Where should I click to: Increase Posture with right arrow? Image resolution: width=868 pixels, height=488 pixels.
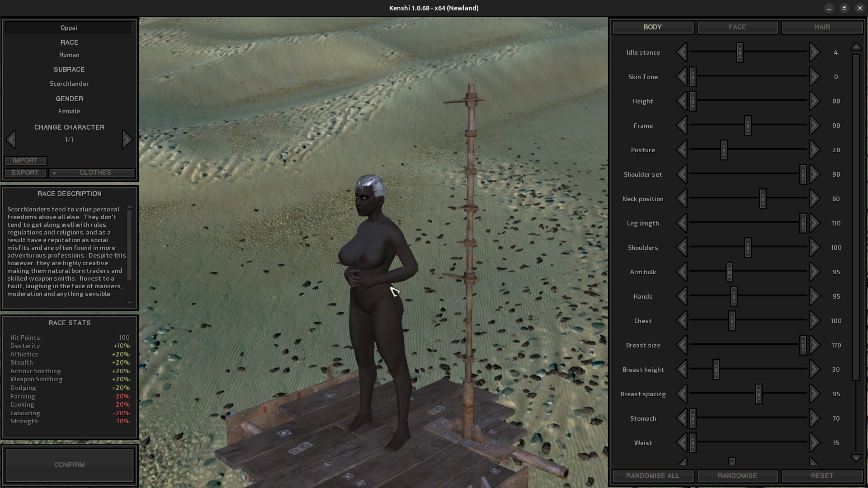[814, 150]
